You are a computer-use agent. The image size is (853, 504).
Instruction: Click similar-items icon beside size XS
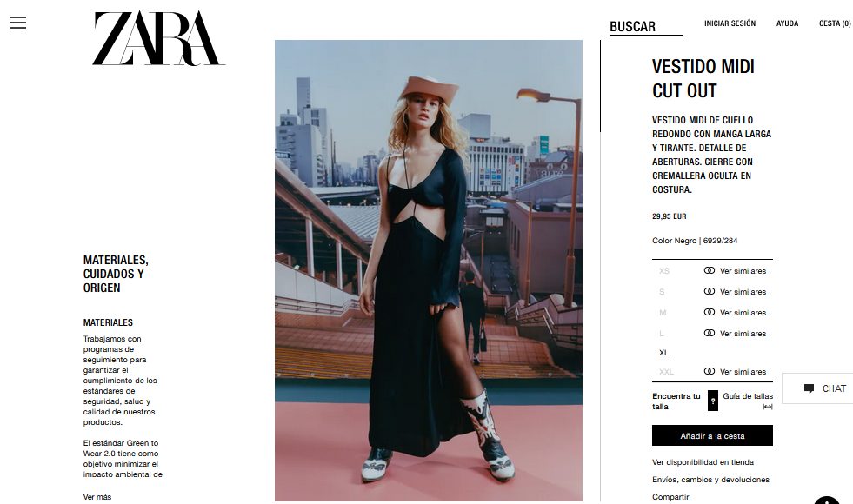(710, 270)
